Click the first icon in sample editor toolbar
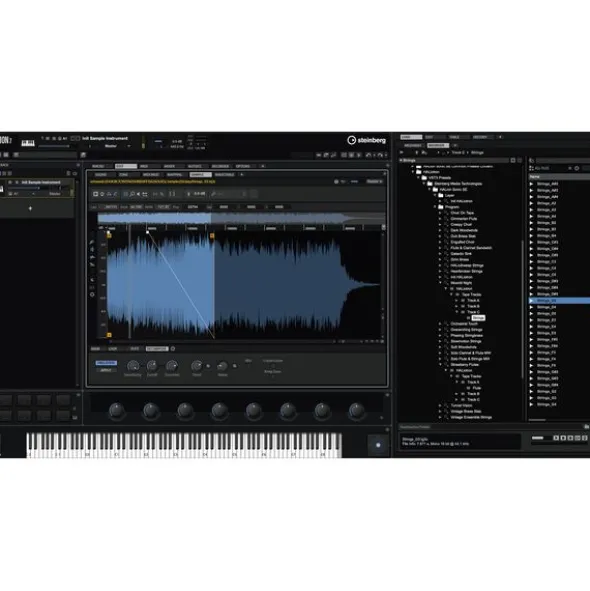The height and width of the screenshot is (591, 590). pos(96,194)
